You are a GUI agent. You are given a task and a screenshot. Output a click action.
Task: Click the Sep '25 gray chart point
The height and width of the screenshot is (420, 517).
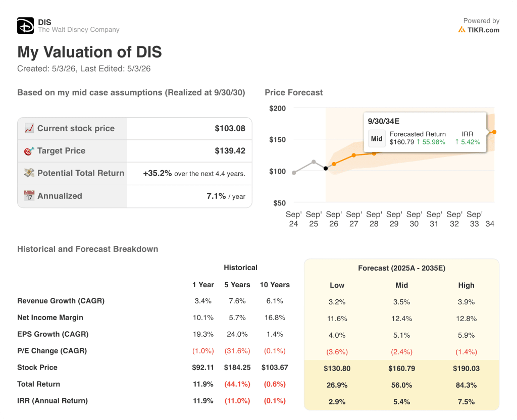pyautogui.click(x=314, y=162)
